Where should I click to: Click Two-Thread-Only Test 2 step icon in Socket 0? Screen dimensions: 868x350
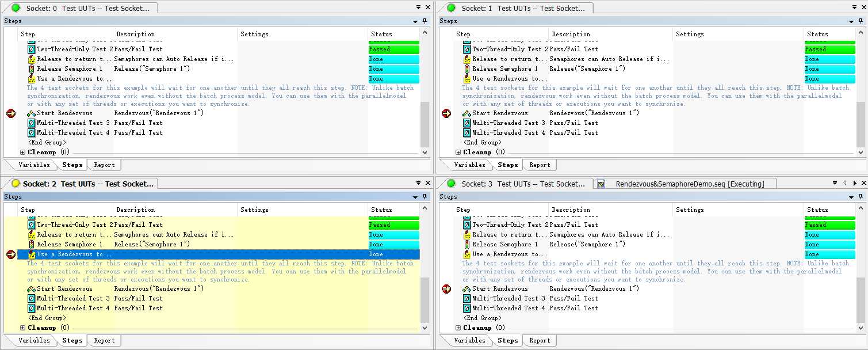coord(32,50)
